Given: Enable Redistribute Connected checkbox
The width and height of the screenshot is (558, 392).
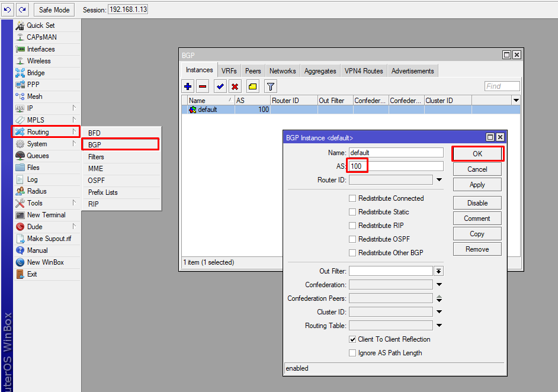Looking at the screenshot, I should [x=352, y=198].
